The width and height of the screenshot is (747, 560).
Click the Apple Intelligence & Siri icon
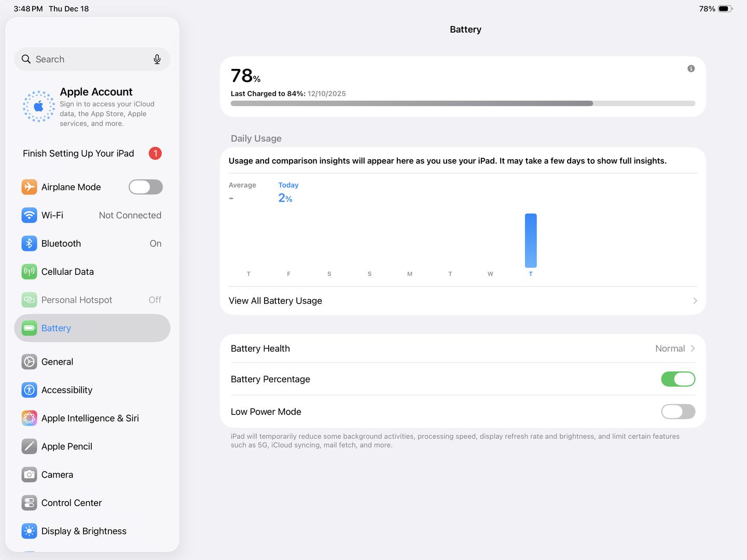(x=29, y=418)
